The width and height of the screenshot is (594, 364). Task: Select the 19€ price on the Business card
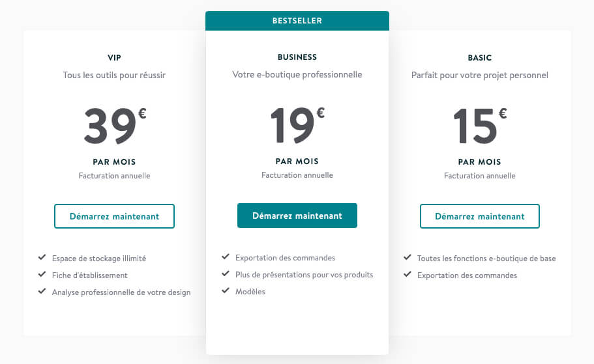pyautogui.click(x=297, y=125)
